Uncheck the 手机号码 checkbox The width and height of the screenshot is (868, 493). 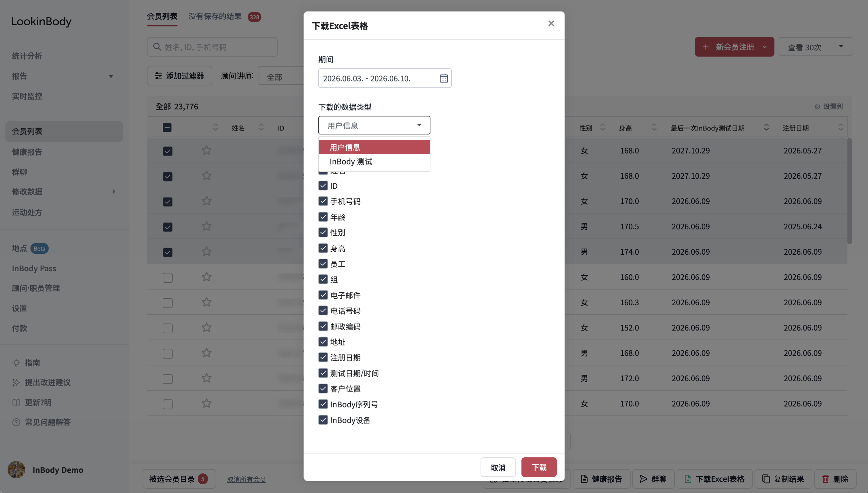tap(323, 201)
